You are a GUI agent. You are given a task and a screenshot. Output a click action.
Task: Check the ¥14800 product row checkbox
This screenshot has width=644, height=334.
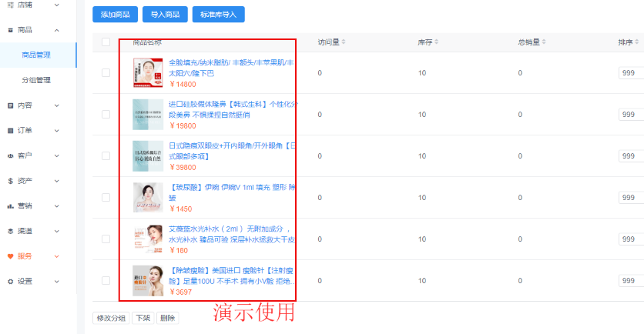click(x=106, y=73)
